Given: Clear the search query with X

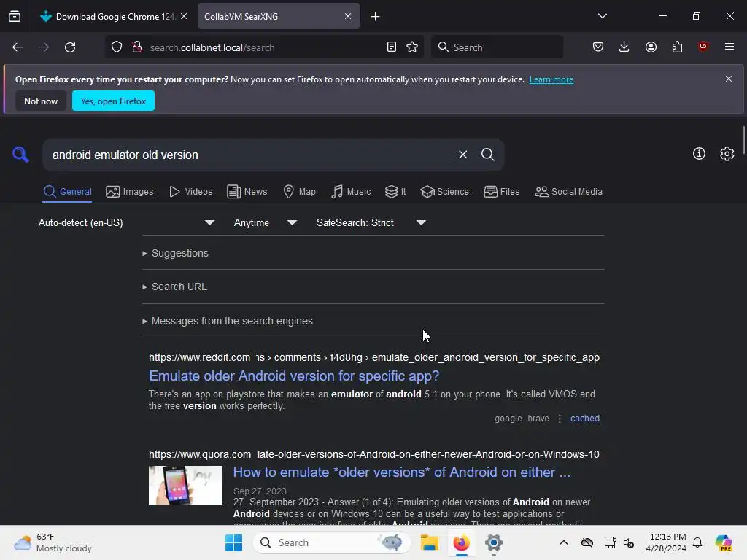Looking at the screenshot, I should [x=462, y=155].
